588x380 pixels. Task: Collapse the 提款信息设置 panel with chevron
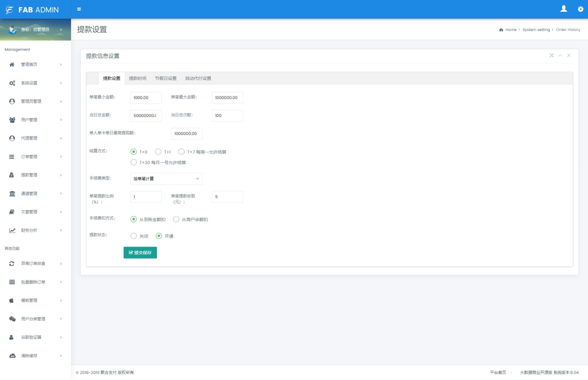coord(560,55)
